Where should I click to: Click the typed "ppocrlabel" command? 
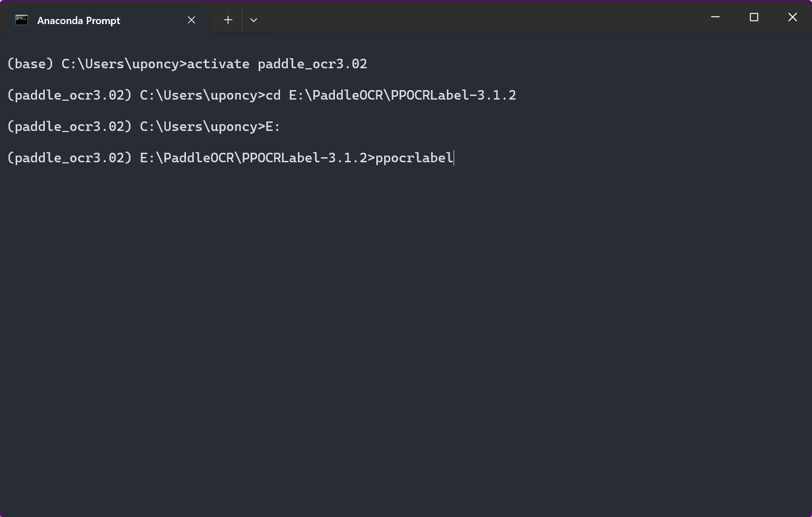[x=414, y=158]
